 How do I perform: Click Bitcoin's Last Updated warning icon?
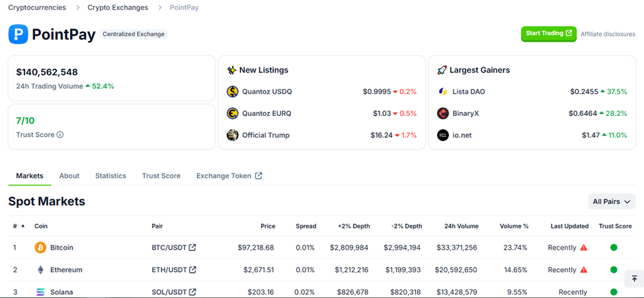point(584,248)
